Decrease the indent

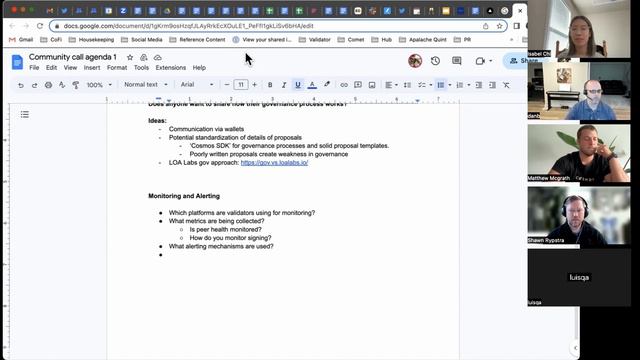tap(479, 85)
